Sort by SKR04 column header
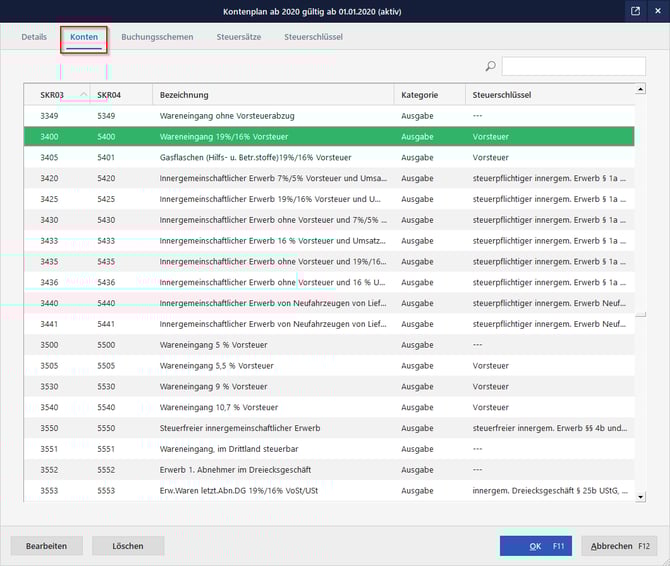670x566 pixels. (121, 95)
